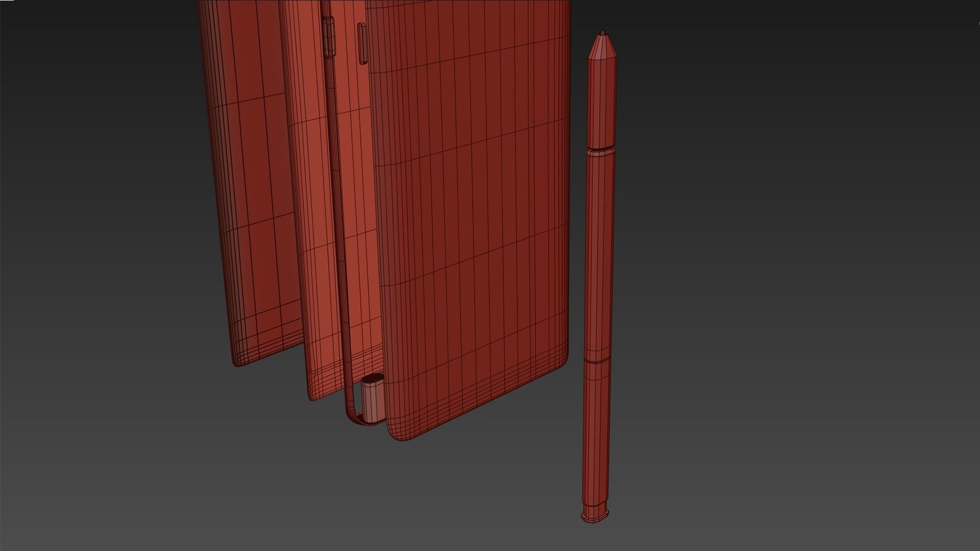Viewport: 980px width, 551px height.
Task: Select the long middle section of the stylus
Action: click(599, 255)
